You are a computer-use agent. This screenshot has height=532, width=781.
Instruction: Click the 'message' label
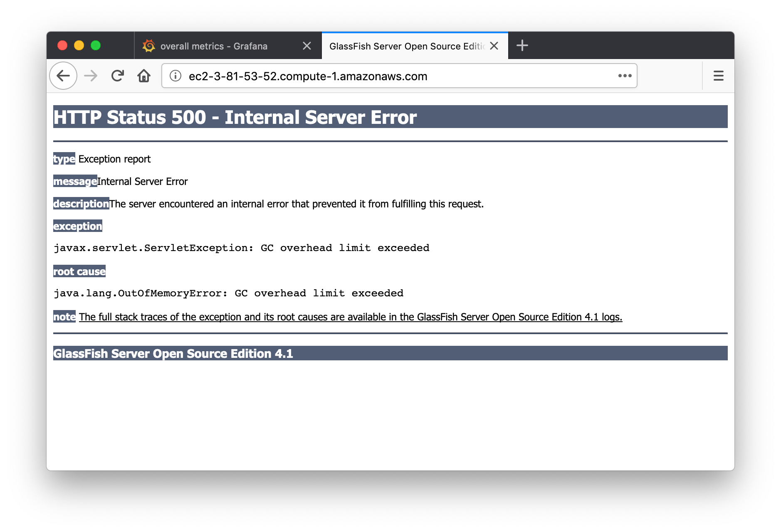[x=75, y=181]
